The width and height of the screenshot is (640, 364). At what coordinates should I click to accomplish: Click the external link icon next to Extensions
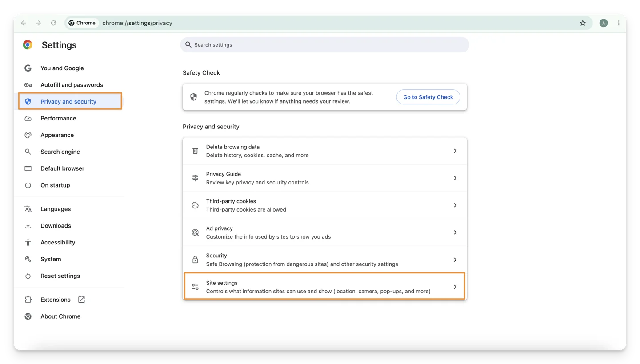coord(81,300)
